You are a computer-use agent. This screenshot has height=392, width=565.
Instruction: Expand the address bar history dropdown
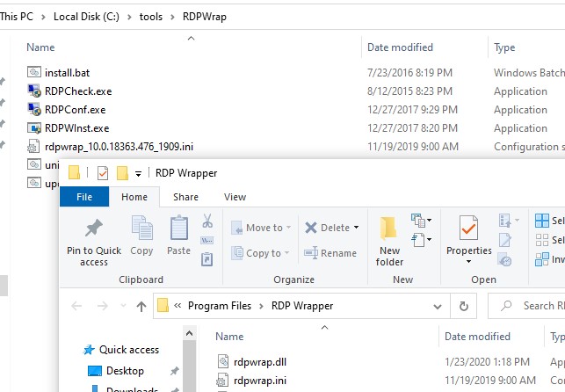coord(438,306)
